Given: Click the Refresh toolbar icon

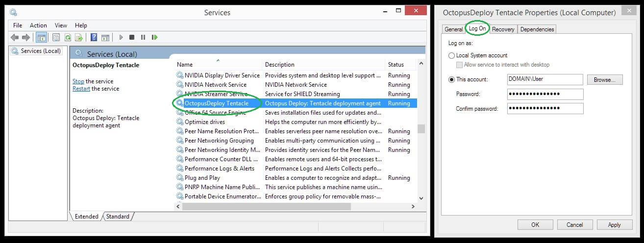Looking at the screenshot, I should tap(68, 37).
